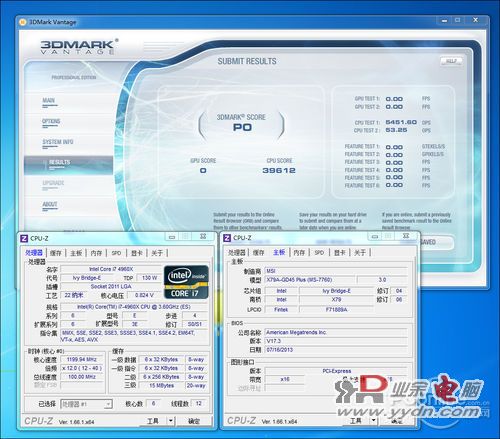Screen dimensions: 500x439
Task: Click the Intel Core i7 logo
Action: pyautogui.click(x=186, y=282)
